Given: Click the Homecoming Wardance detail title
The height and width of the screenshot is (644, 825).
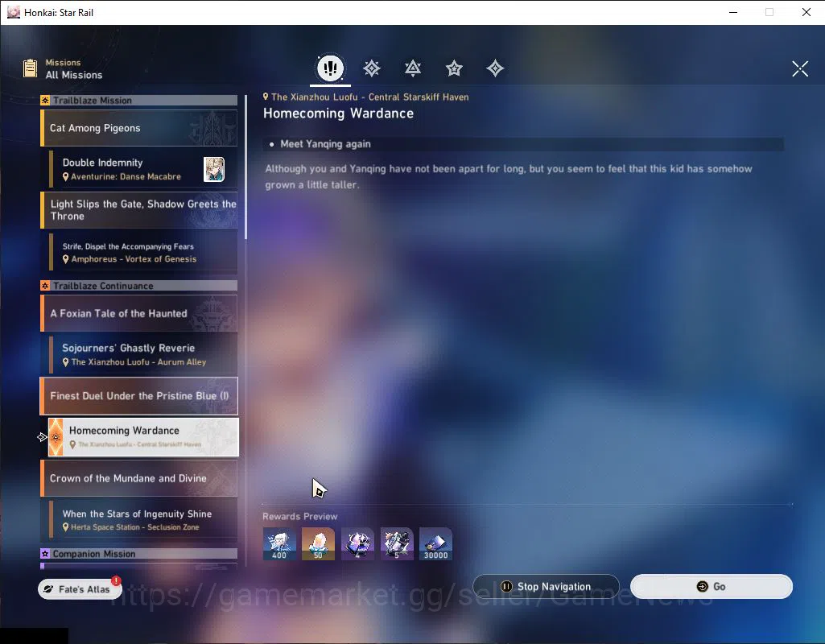Looking at the screenshot, I should click(x=338, y=114).
